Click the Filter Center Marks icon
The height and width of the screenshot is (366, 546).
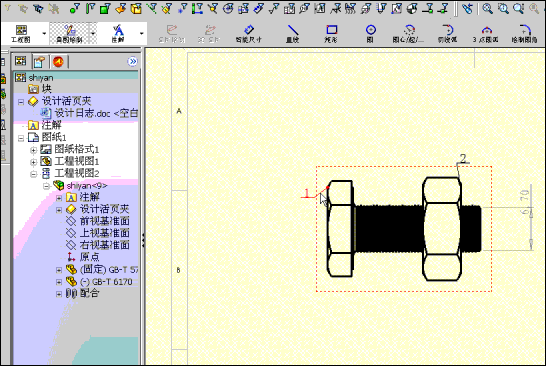tap(228, 8)
